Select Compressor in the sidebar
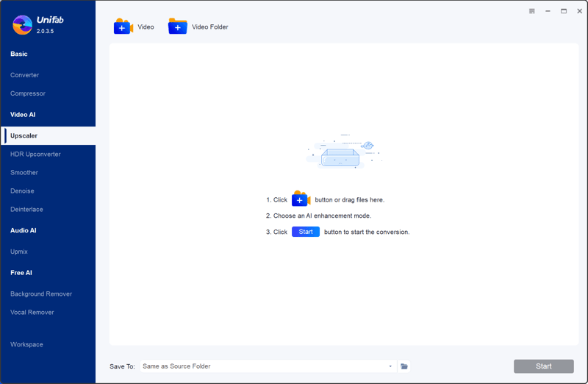The image size is (588, 384). [x=28, y=93]
